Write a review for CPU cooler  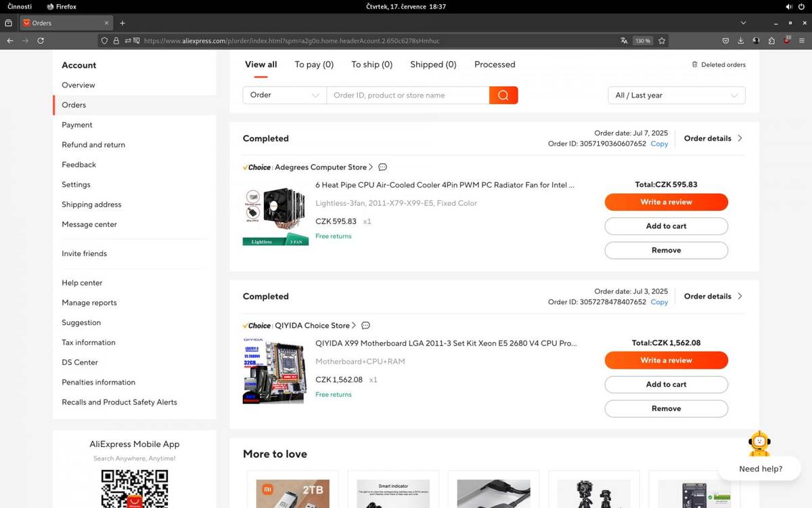point(666,202)
